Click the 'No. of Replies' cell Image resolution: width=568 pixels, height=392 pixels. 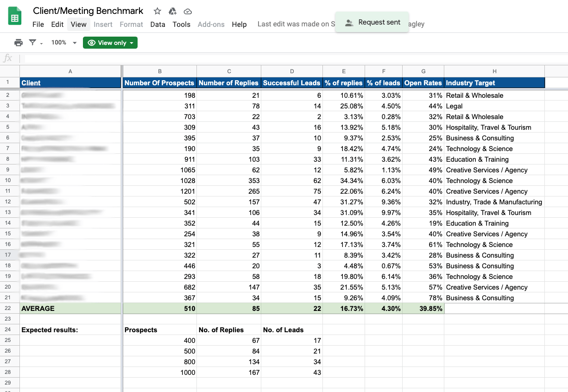pyautogui.click(x=229, y=330)
